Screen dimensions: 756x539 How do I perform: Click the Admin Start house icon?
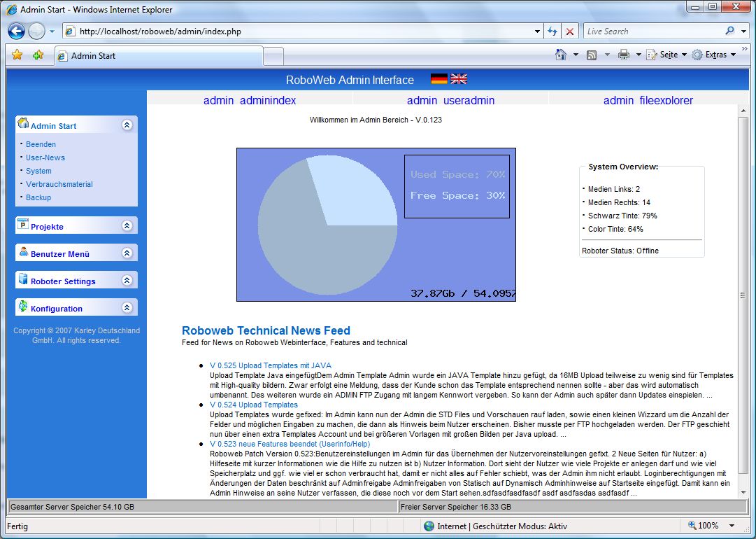[23, 123]
